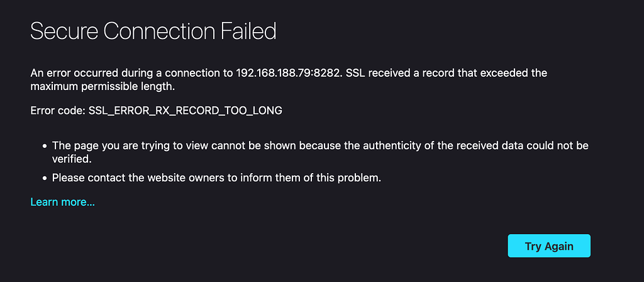Click the "Error code:" label

click(x=58, y=111)
